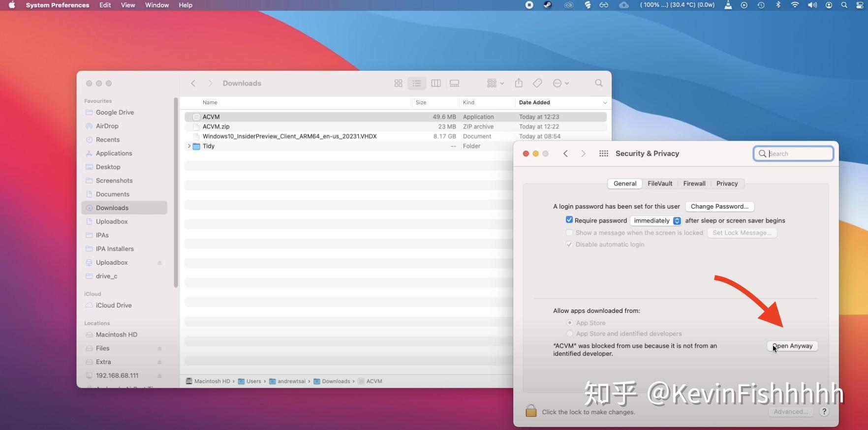The width and height of the screenshot is (868, 430).
Task: Show all preferences grid icon
Action: point(604,154)
